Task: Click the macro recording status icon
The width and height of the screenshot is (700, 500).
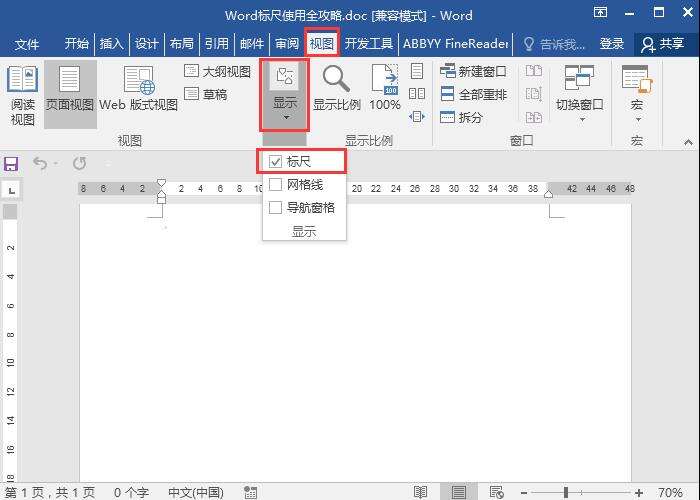Action: click(x=250, y=492)
